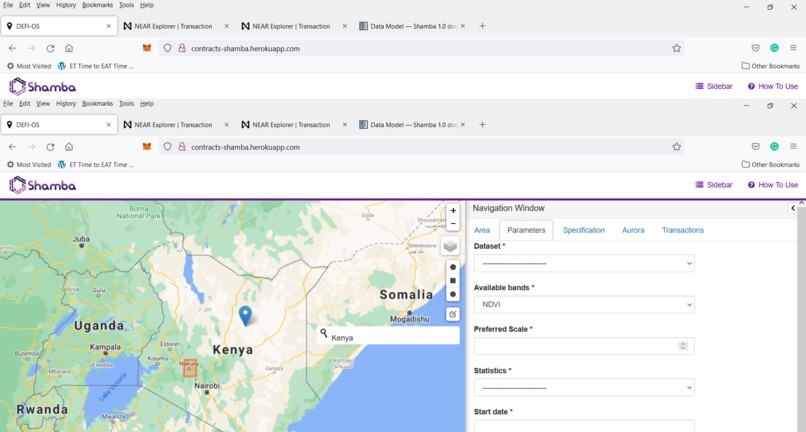Click the Preferred Scale spinner arrows
The height and width of the screenshot is (432, 806).
(x=683, y=346)
